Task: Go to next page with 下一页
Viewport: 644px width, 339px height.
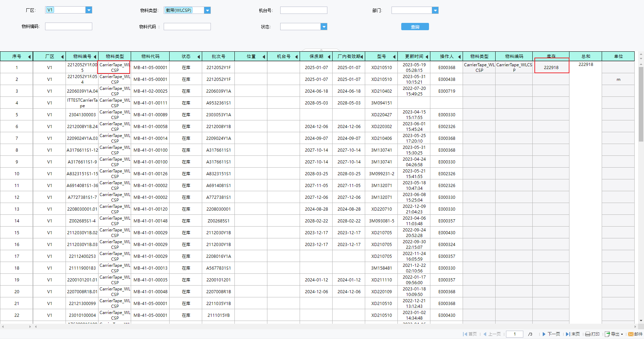Action: point(551,334)
